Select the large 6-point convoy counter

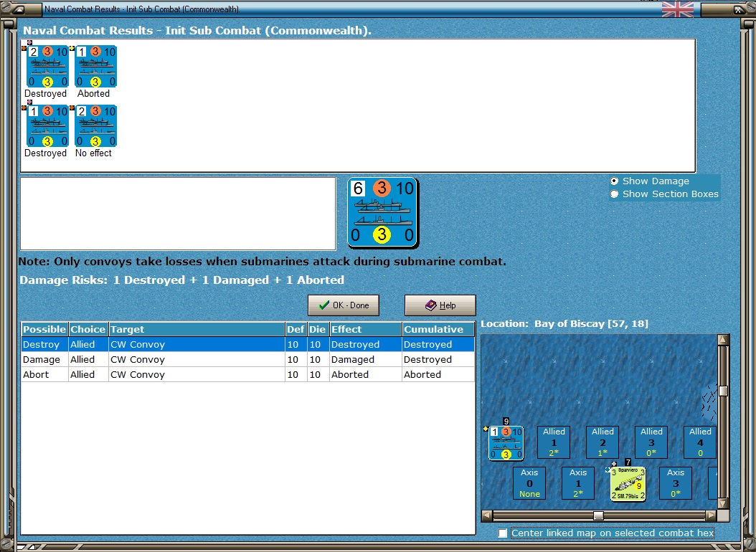pyautogui.click(x=383, y=212)
